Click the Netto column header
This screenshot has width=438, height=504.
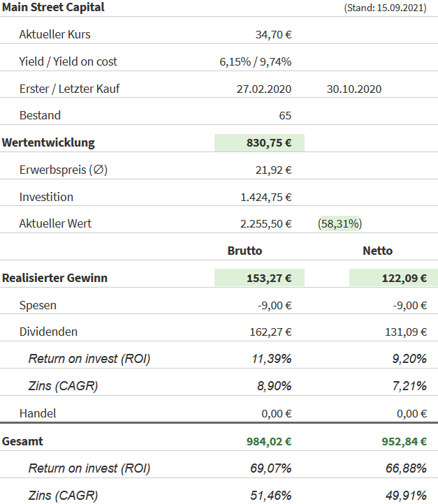click(x=377, y=251)
